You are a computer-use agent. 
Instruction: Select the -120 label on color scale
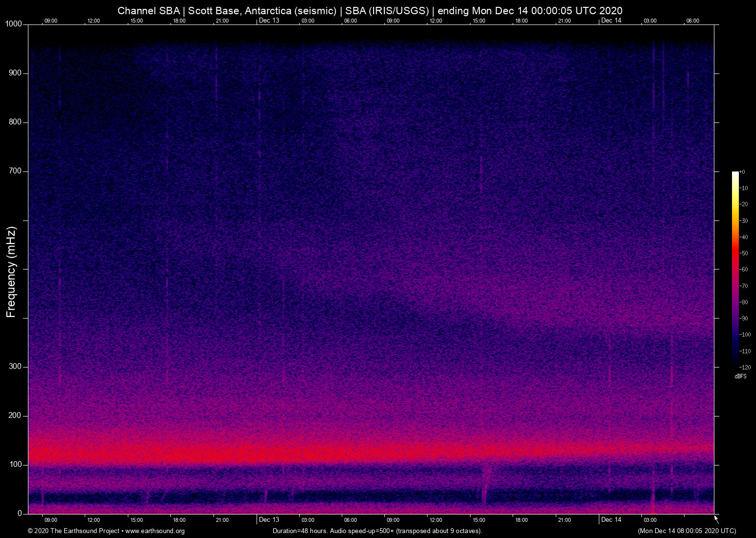click(745, 367)
